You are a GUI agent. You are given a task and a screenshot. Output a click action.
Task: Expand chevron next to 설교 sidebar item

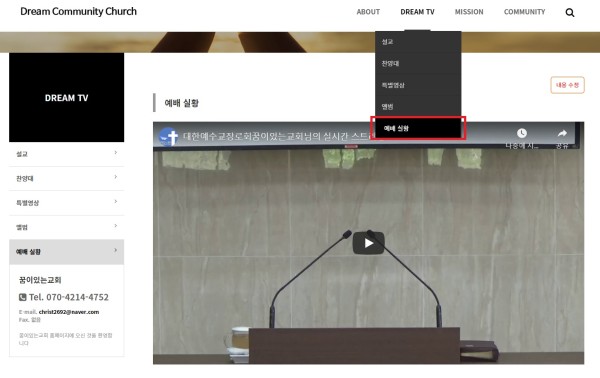116,153
